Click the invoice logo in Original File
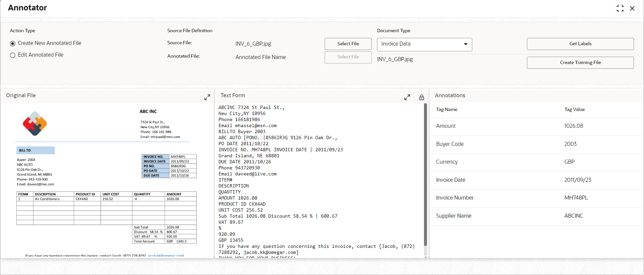Viewport: 644px width, 275px height. click(x=35, y=123)
